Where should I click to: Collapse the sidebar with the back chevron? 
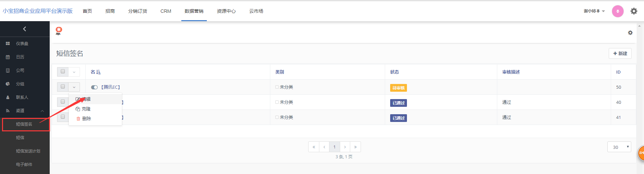click(x=25, y=29)
